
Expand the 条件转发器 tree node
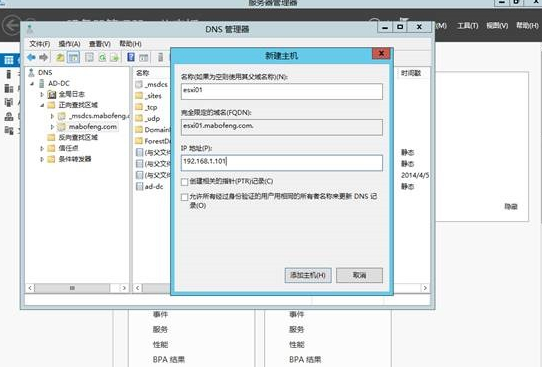click(42, 159)
